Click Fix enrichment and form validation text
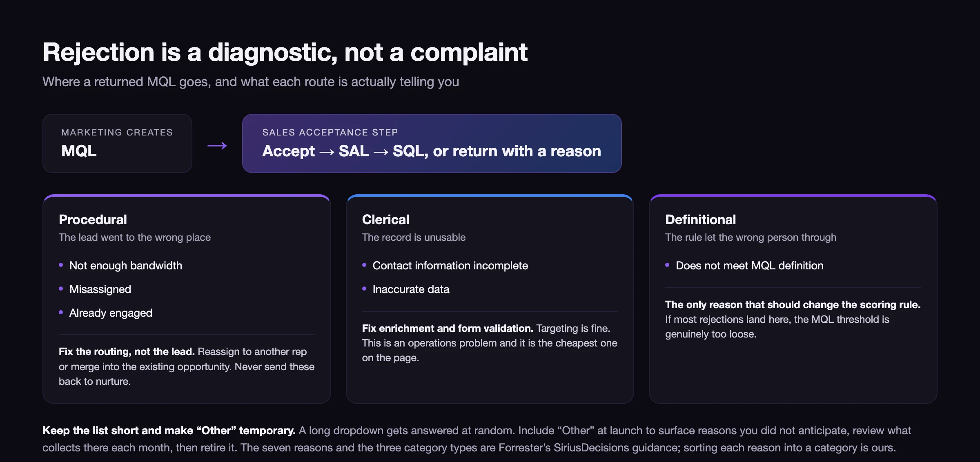This screenshot has height=462, width=980. [x=448, y=328]
